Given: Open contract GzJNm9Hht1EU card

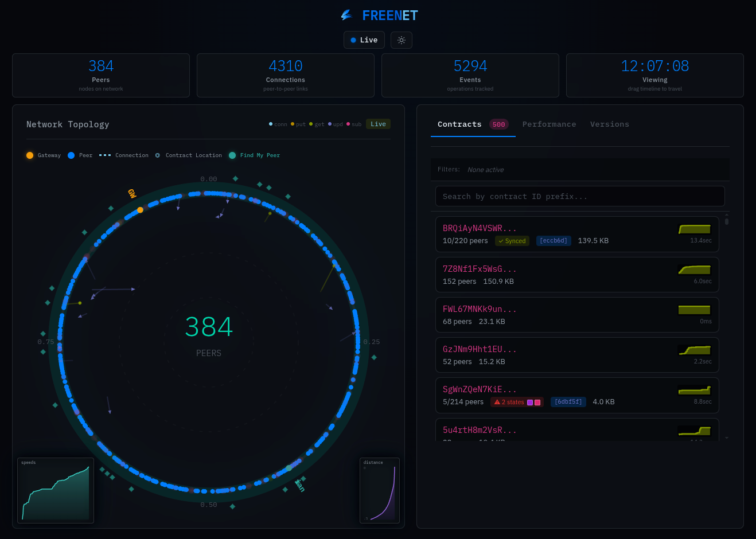Looking at the screenshot, I should pos(577,355).
